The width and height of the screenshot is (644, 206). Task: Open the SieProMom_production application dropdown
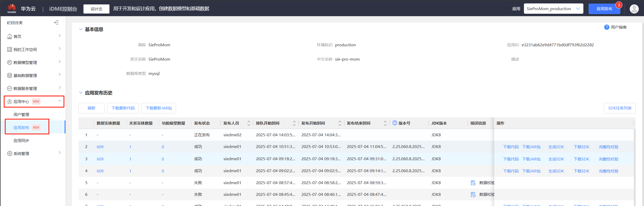553,9
